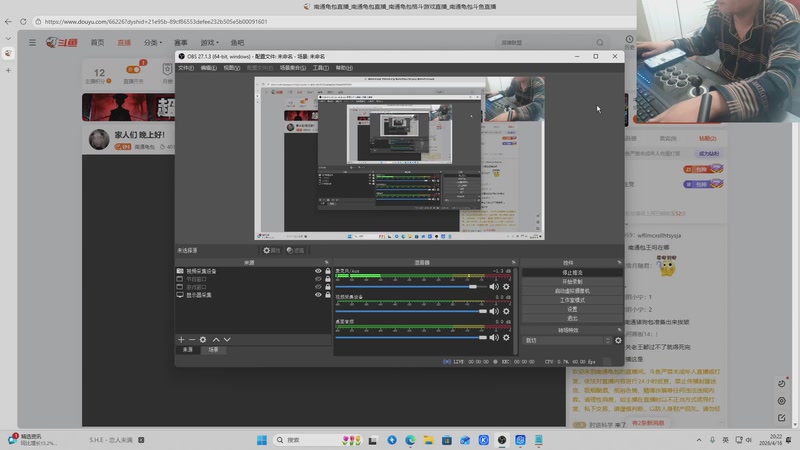Click the 工作室模式 studio mode button
800x450 pixels.
[572, 300]
